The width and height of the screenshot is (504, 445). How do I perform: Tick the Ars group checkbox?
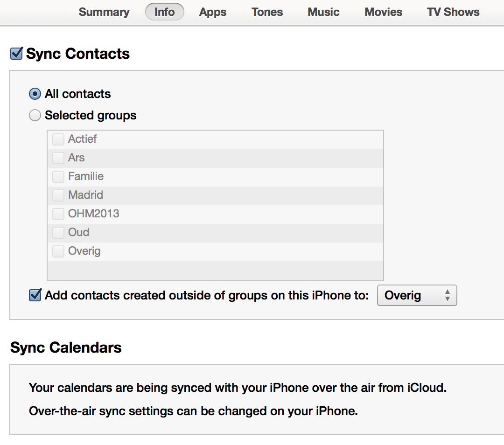coord(58,158)
